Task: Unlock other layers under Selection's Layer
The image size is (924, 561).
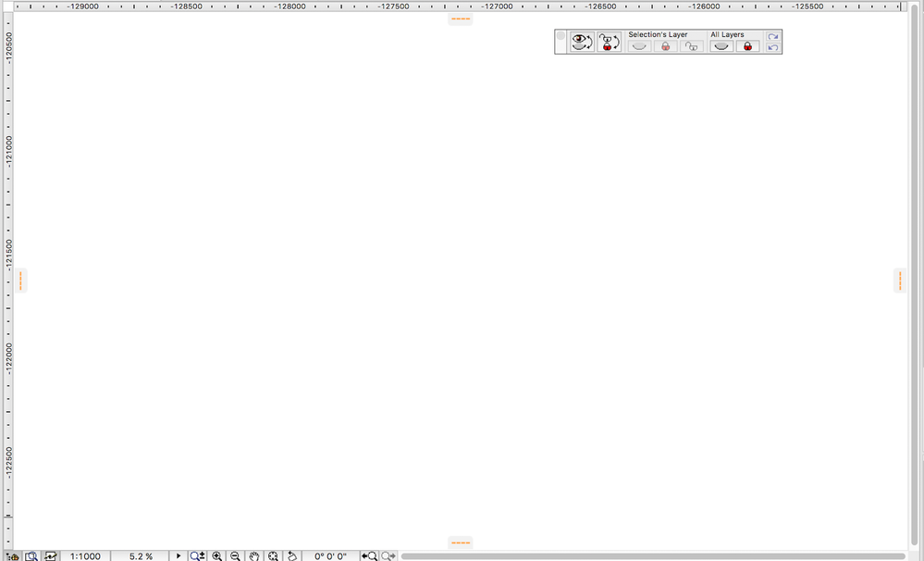Action: [691, 46]
